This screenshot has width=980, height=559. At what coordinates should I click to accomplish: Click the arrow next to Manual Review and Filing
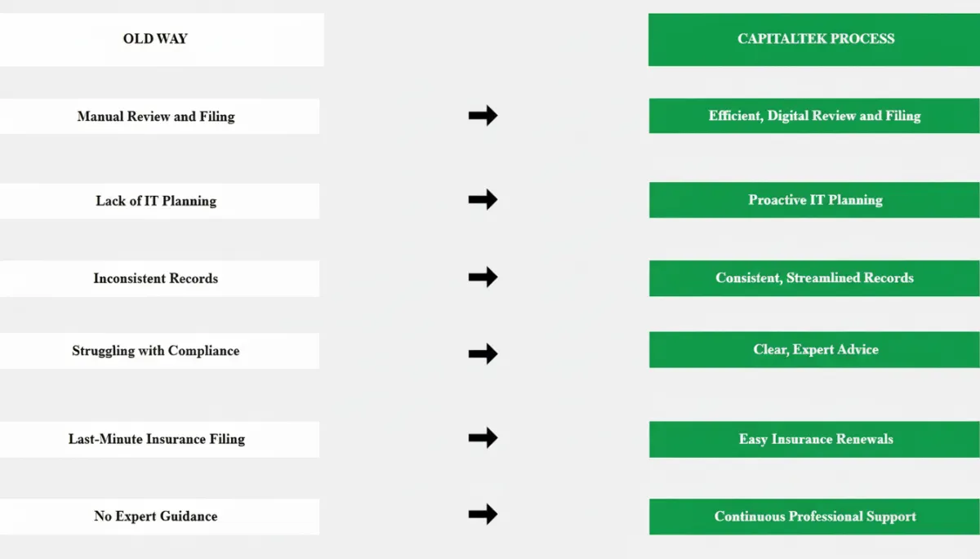[x=483, y=116]
